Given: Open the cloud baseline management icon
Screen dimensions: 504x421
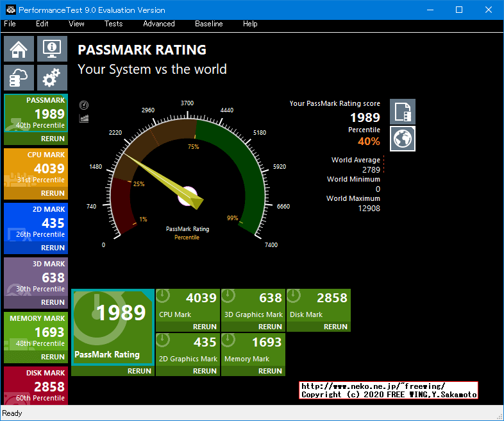Looking at the screenshot, I should point(19,78).
